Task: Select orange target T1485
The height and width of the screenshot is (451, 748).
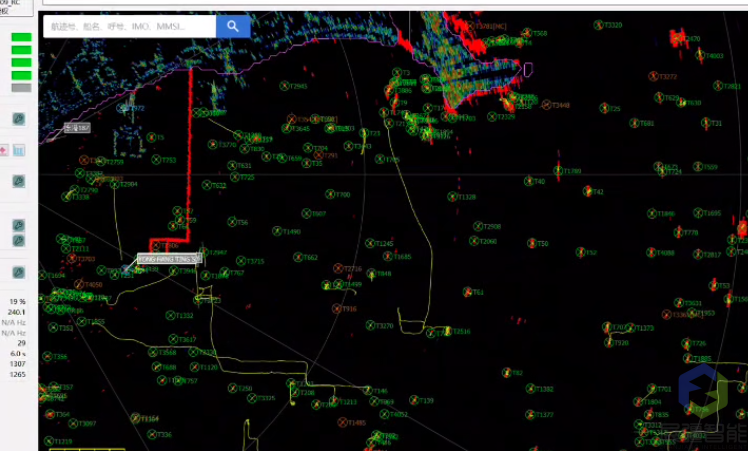Action: 343,422
